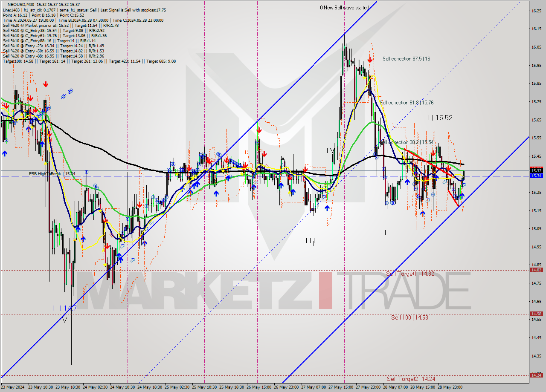Click the 'Time A:2024.05.27 19:30:00' line
546x392 pixels.
point(84,20)
